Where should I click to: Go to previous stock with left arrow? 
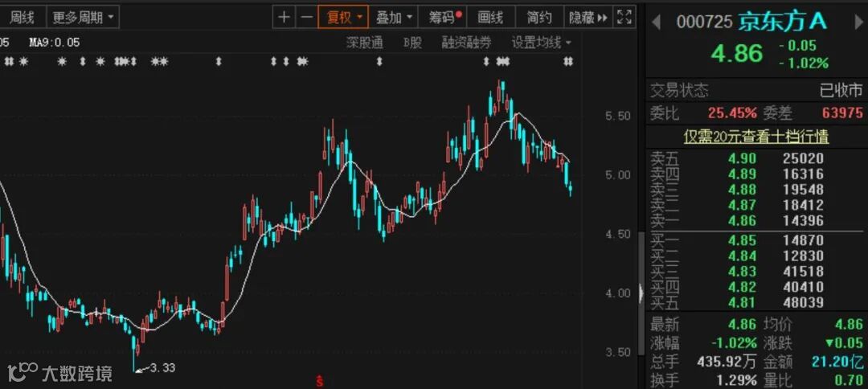[x=656, y=23]
